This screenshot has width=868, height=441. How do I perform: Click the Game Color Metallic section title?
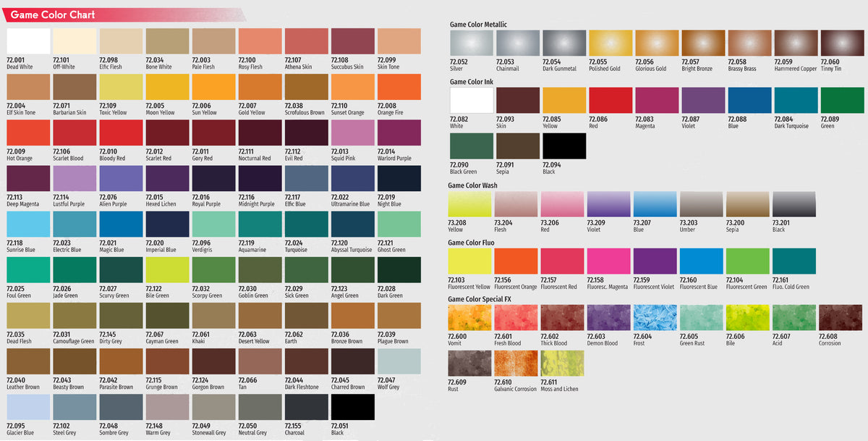pyautogui.click(x=478, y=24)
